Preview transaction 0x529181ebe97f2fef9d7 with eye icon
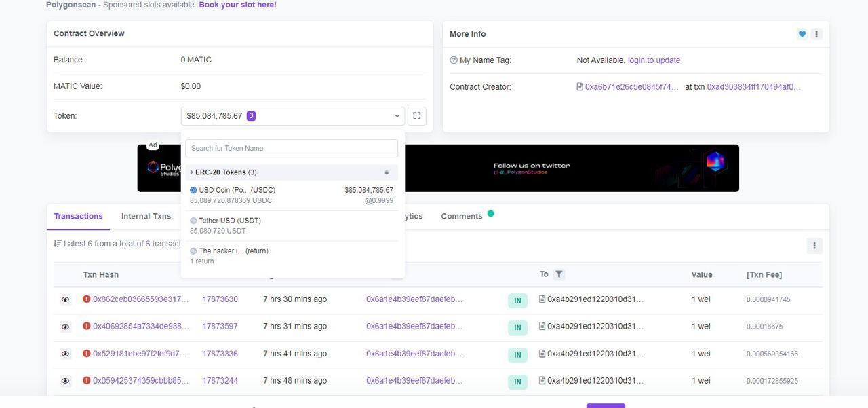Viewport: 868px width, 408px height. [x=65, y=354]
